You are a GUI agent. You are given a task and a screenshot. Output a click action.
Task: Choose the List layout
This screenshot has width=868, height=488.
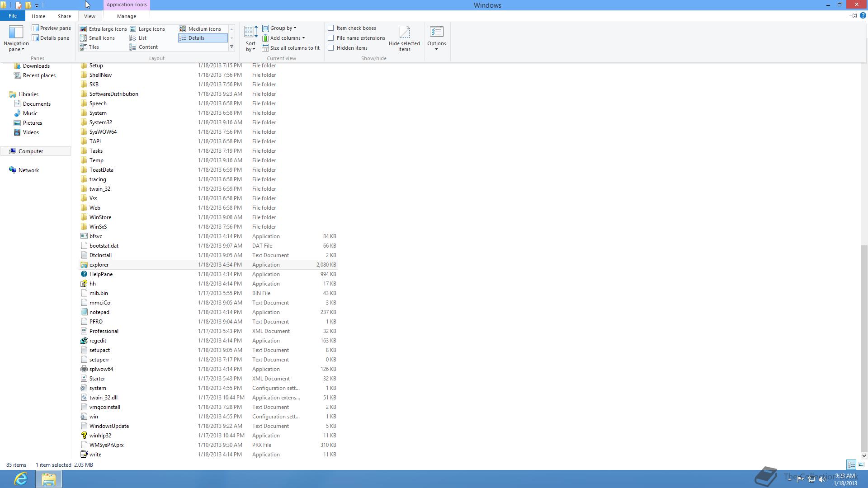click(138, 38)
